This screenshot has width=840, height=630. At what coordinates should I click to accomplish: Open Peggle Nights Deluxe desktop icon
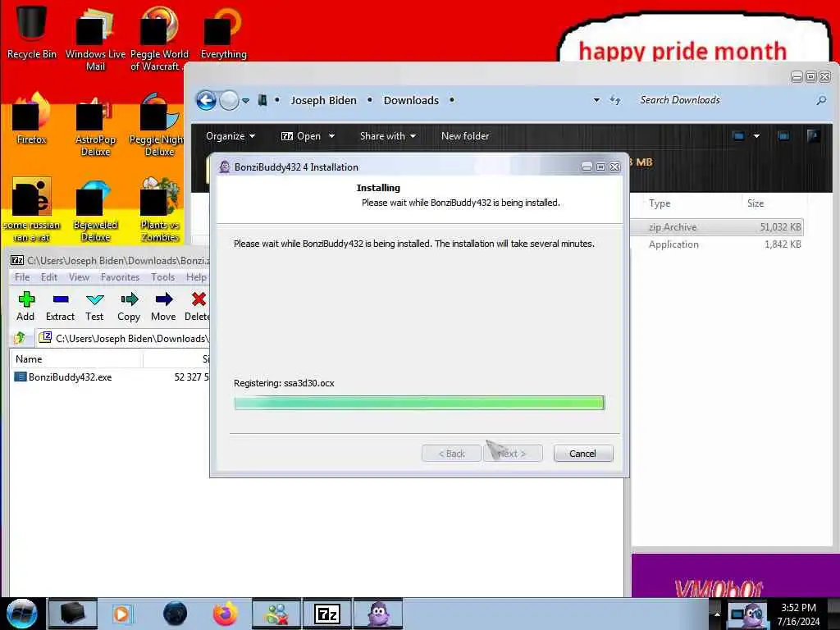pyautogui.click(x=159, y=126)
